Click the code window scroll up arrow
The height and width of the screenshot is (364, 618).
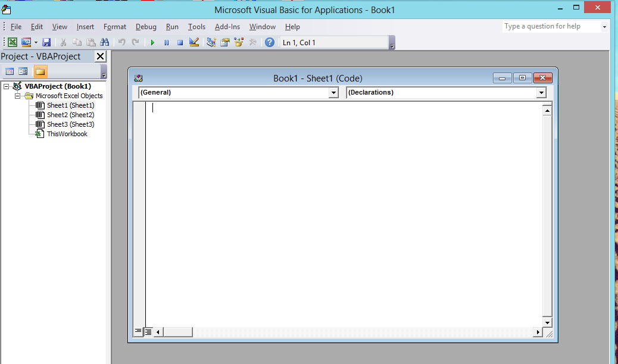point(547,111)
